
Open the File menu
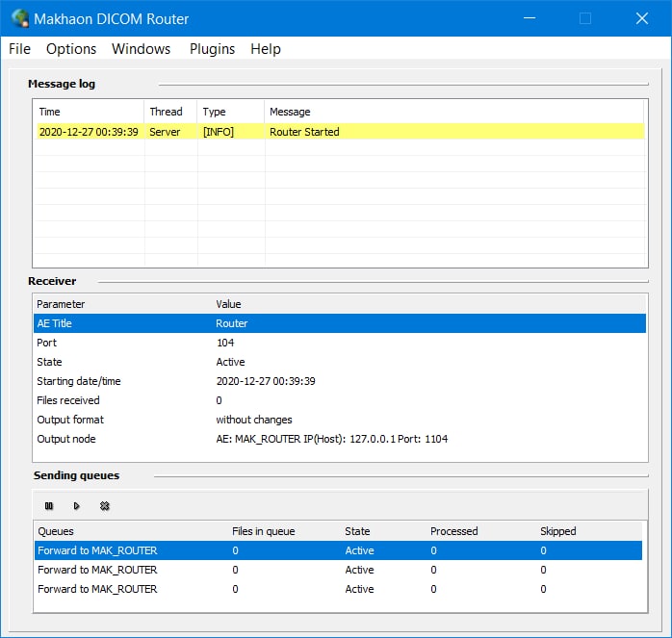[19, 49]
